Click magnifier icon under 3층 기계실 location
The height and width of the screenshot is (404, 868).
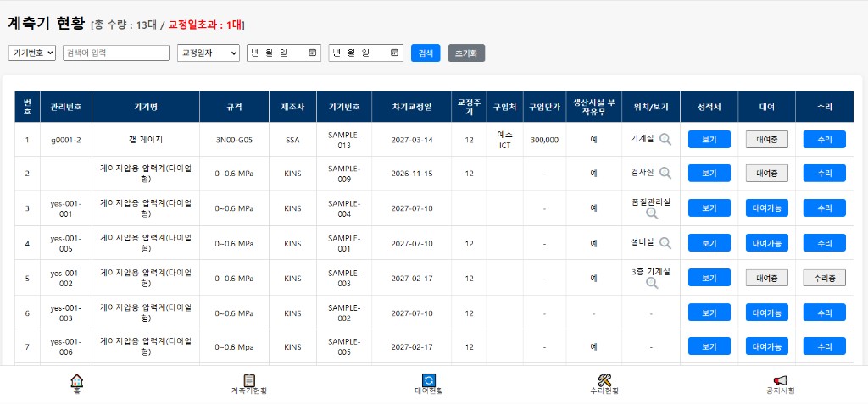coord(652,283)
